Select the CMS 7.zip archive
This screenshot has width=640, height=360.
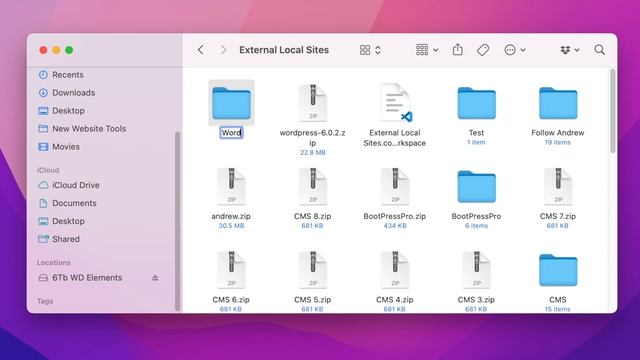[558, 186]
